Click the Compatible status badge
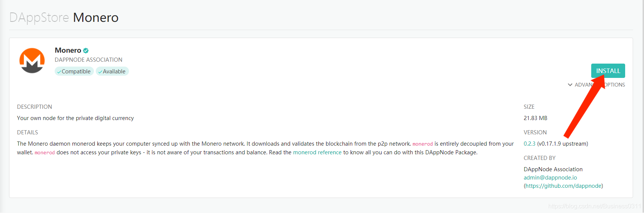 tap(74, 72)
